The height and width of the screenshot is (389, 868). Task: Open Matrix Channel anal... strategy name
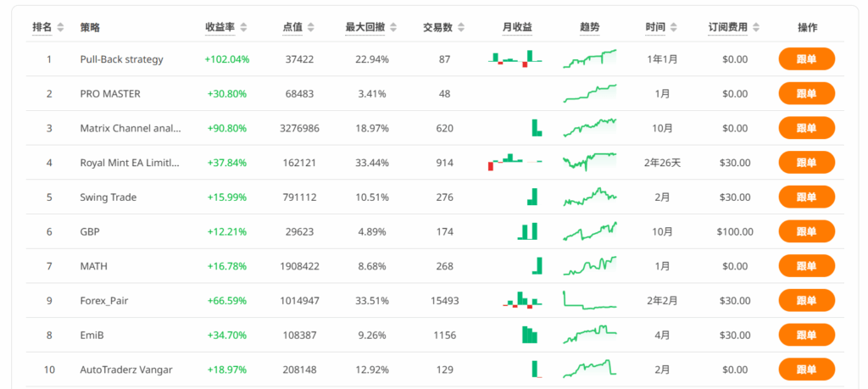(130, 128)
